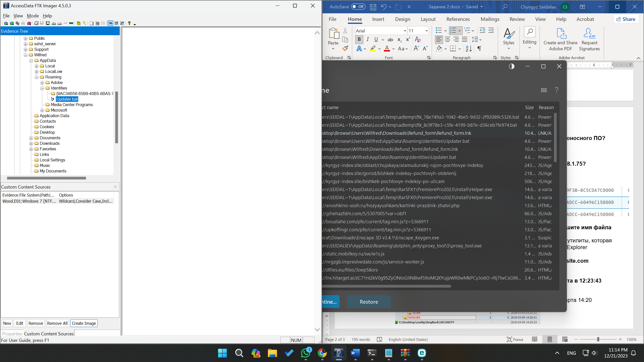Screen dimensions: 644x362
Task: Open the References ribbon tab in Word
Action: pyautogui.click(x=458, y=19)
